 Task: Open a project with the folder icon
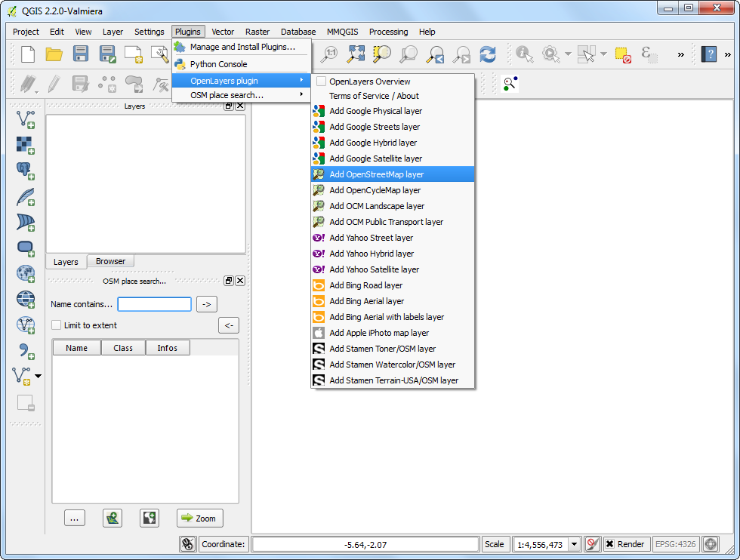(x=54, y=54)
